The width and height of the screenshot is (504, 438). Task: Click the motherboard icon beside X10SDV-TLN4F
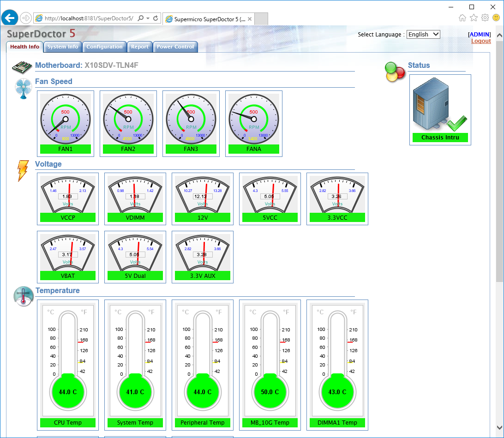22,67
